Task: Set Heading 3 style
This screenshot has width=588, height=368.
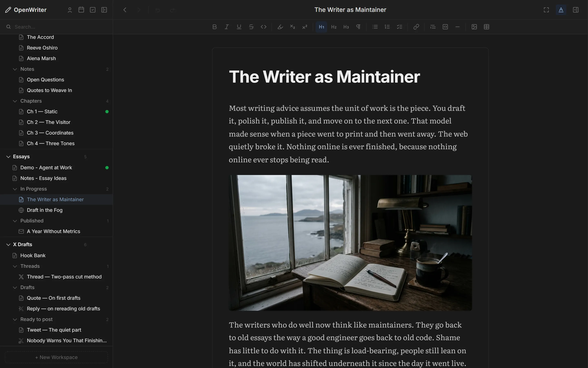Action: (x=346, y=27)
